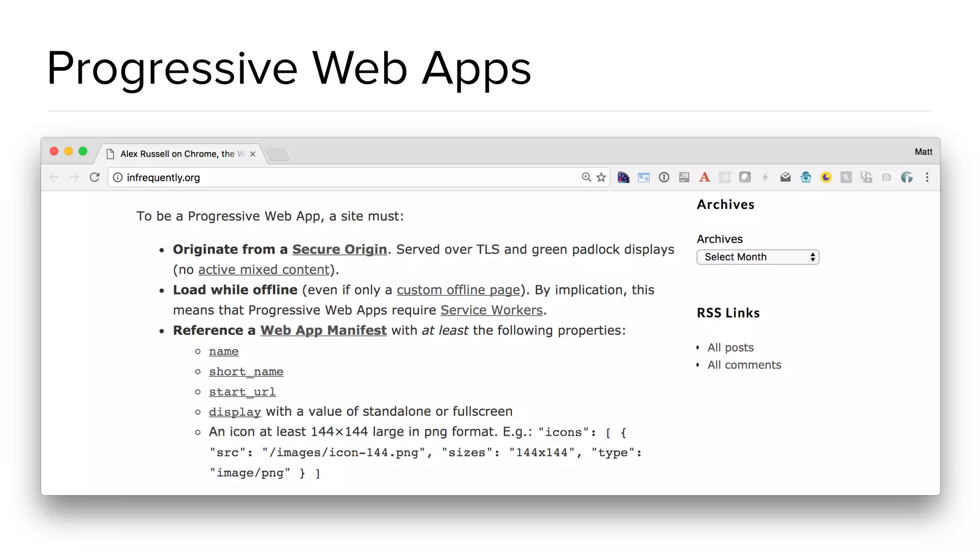The width and height of the screenshot is (980, 551).
Task: Open a new tab
Action: [278, 154]
